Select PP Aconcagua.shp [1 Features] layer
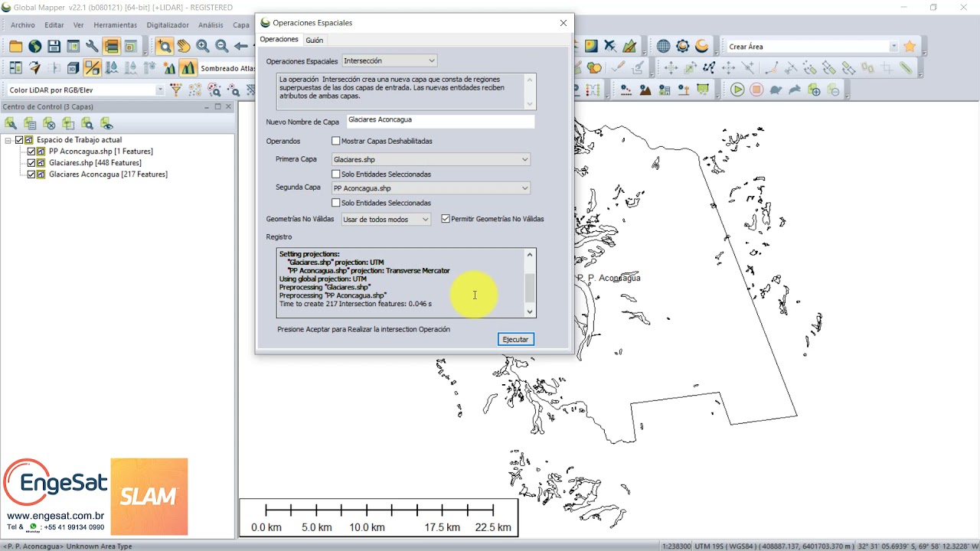Screen dimensions: 980x551 [101, 152]
